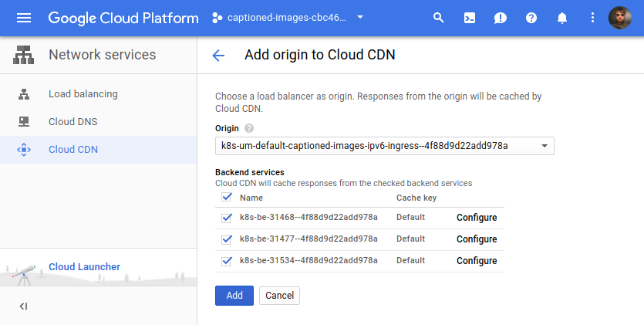Go back using the left arrow
This screenshot has width=644, height=325.
[x=218, y=55]
